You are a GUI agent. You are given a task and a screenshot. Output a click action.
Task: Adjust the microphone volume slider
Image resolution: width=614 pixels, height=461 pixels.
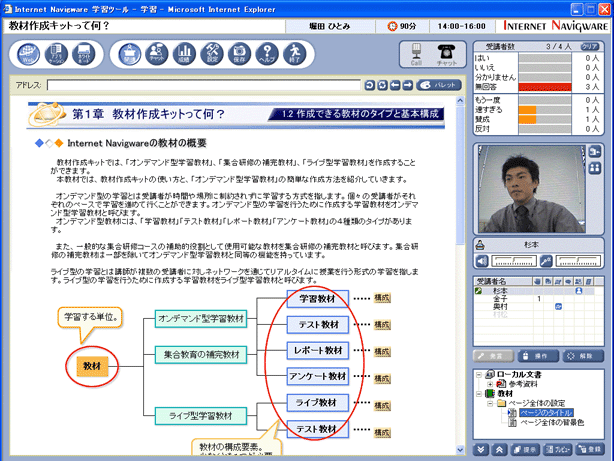pos(578,261)
